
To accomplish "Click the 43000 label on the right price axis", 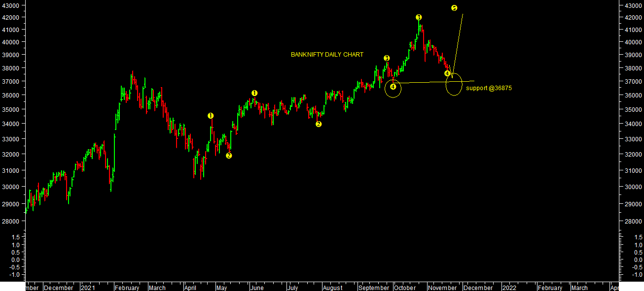I will [x=632, y=5].
